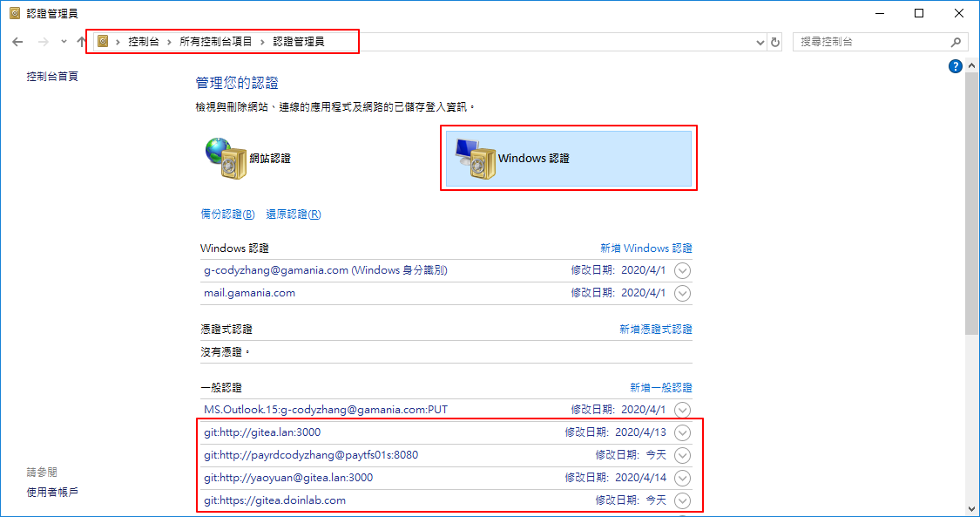Expand the g-codyzhang@gamania.com credential entry
This screenshot has height=517, width=980.
pyautogui.click(x=682, y=270)
